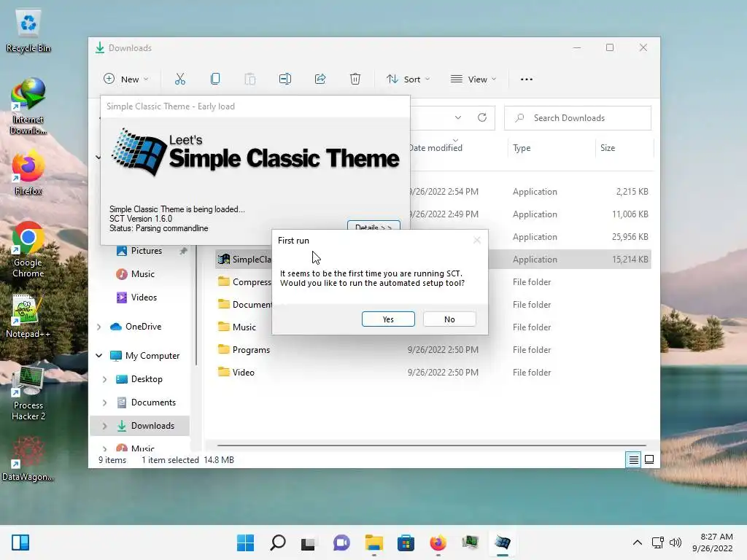747x560 pixels.
Task: Open taskbar Search
Action: point(278,542)
